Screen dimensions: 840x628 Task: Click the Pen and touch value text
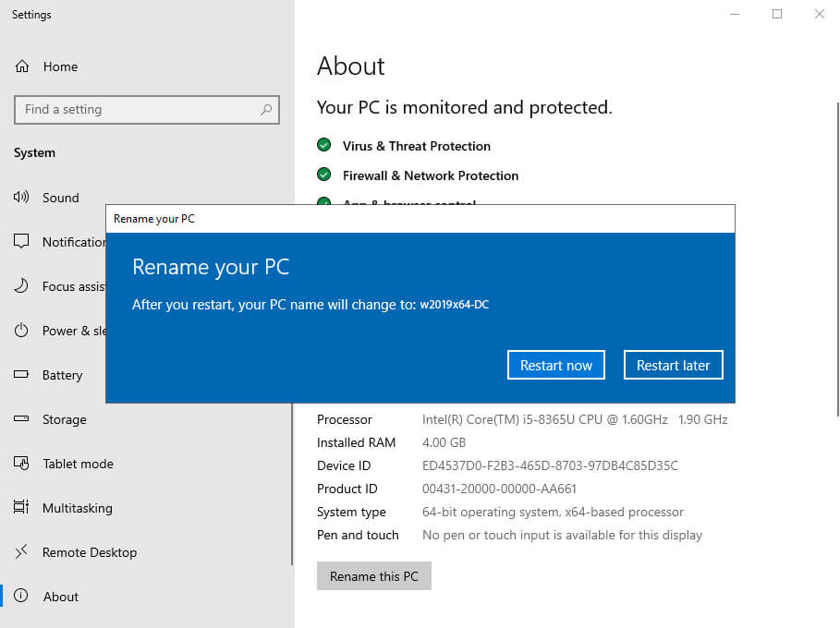[x=562, y=535]
